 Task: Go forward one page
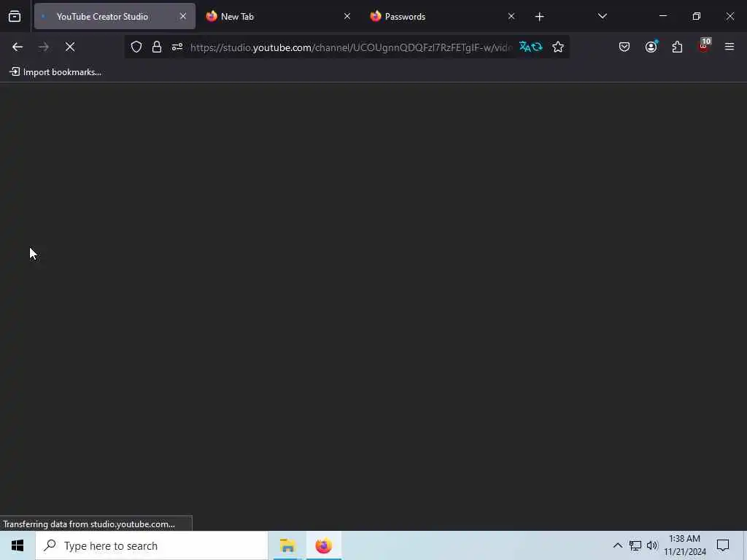(x=44, y=47)
